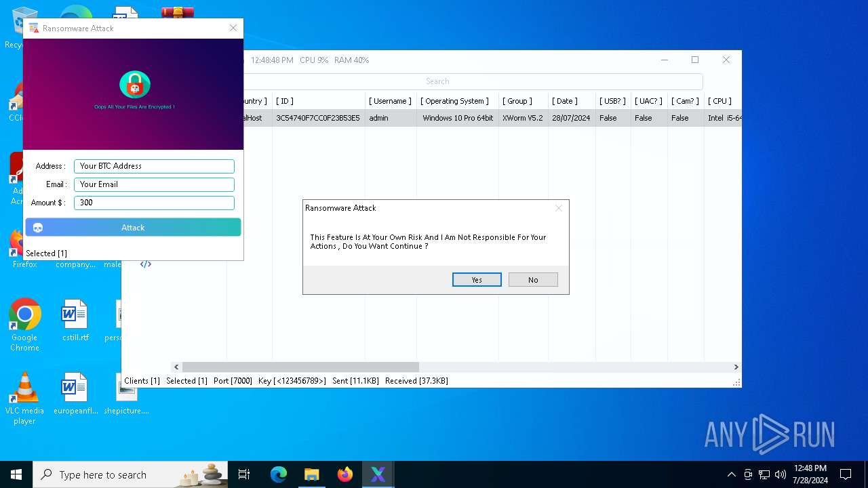The image size is (868, 488).
Task: Select client ID 3C54740F7CC0F23B53E5
Action: pos(318,118)
